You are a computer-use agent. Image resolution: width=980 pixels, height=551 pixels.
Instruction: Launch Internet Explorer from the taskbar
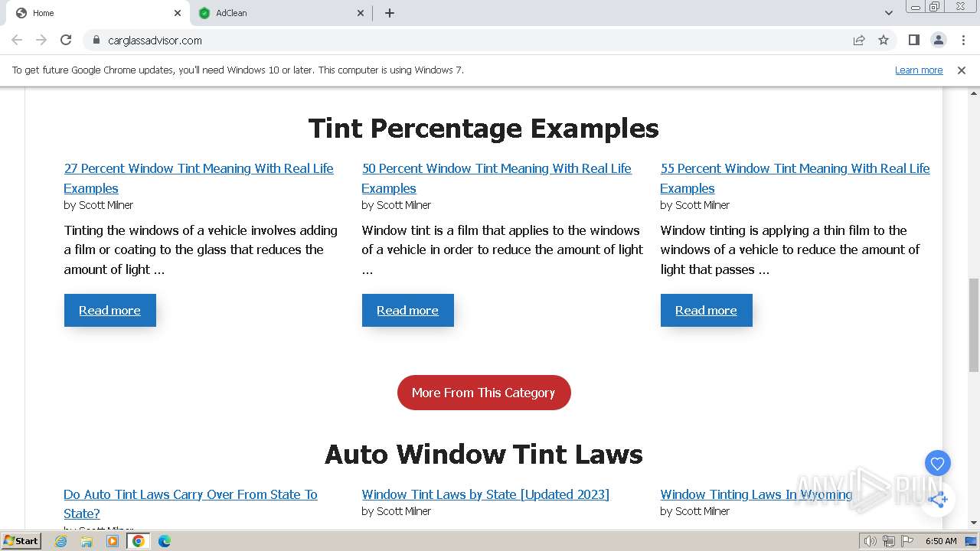(x=60, y=541)
